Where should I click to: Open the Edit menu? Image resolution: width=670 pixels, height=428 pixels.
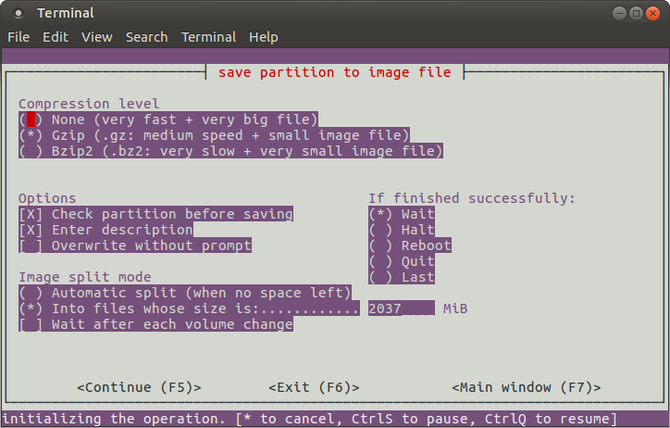55,37
